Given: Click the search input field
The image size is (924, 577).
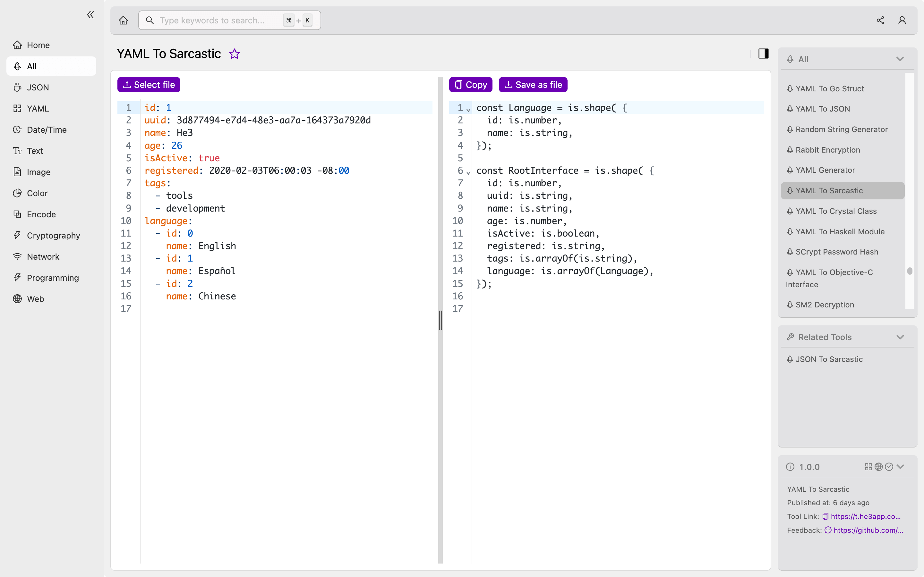Looking at the screenshot, I should (x=229, y=21).
